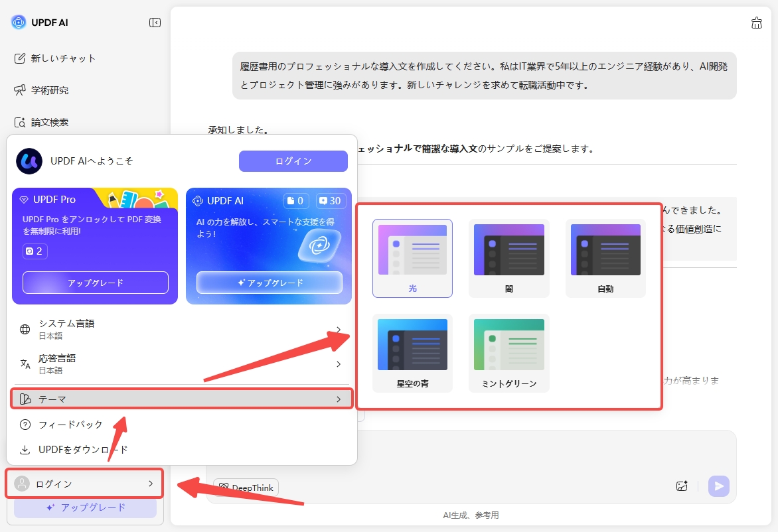Click the chat count badge showing 30

click(x=331, y=201)
